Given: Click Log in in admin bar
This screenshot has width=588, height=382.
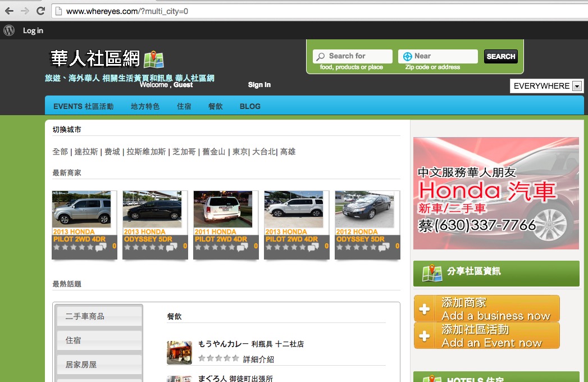Looking at the screenshot, I should pyautogui.click(x=33, y=30).
